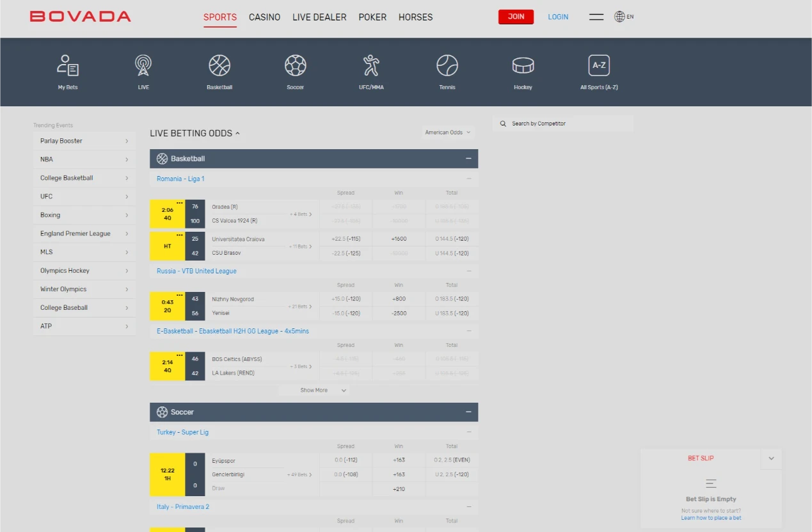This screenshot has height=532, width=812.
Task: Open the My Bets section
Action: [67, 70]
